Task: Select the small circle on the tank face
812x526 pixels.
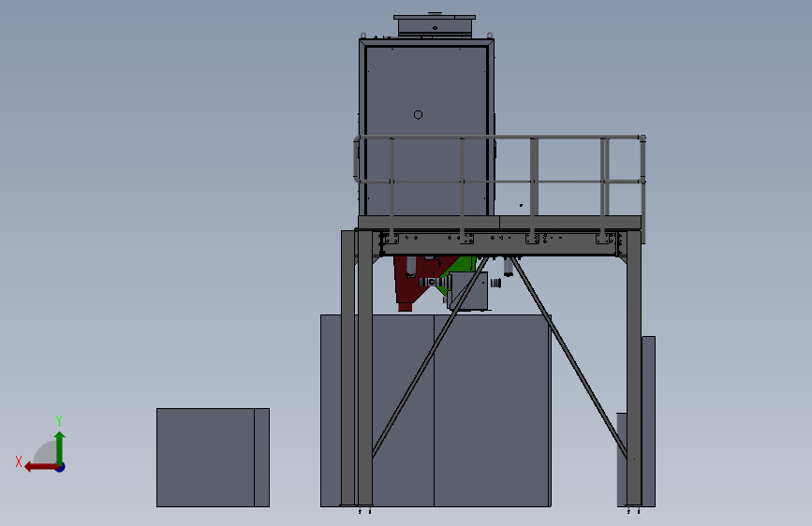Action: pos(418,115)
